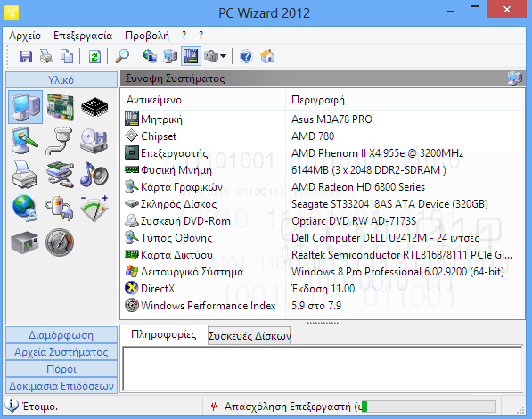Screen dimensions: 532x419
Task: Click the Copy toolbar icon
Action: coord(67,56)
